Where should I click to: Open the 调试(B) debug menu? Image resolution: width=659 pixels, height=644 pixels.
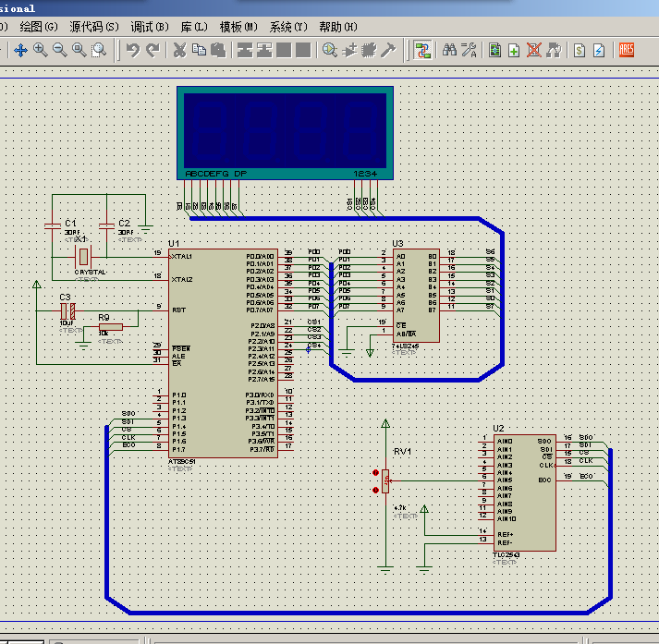tap(150, 28)
